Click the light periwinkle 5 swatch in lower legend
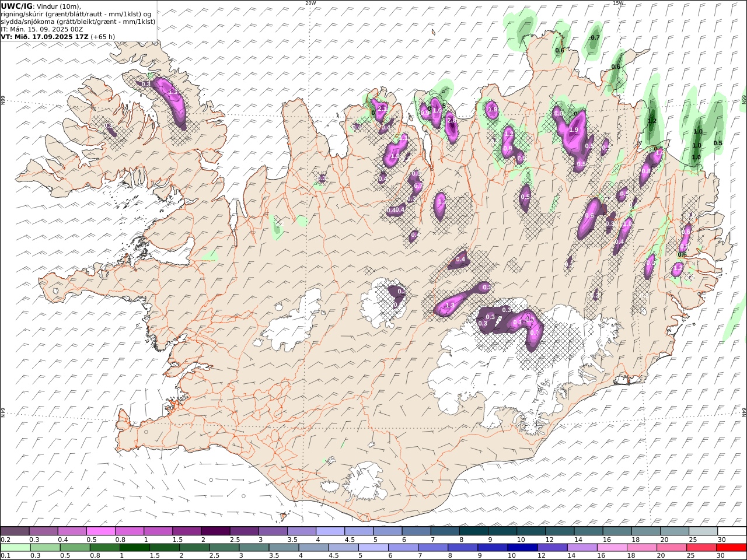Screen dimensions: 747x560 (373, 547)
